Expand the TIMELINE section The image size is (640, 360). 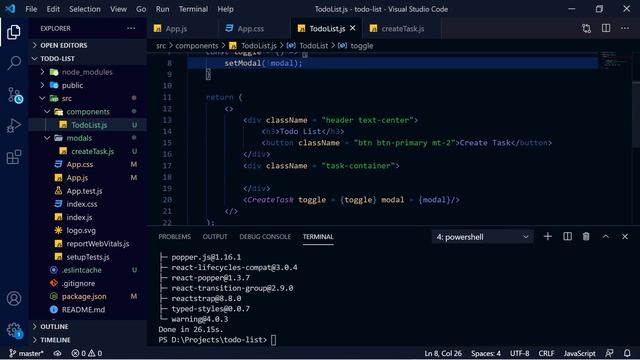coord(55,340)
